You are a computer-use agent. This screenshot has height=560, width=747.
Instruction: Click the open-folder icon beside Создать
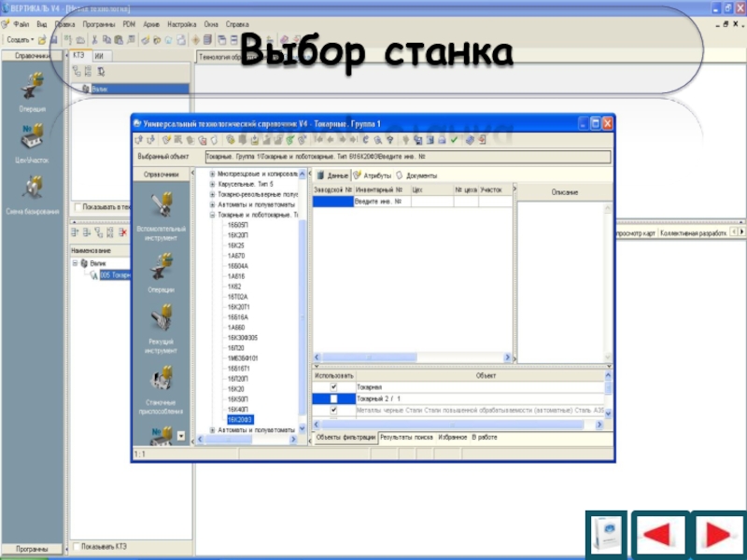42,40
